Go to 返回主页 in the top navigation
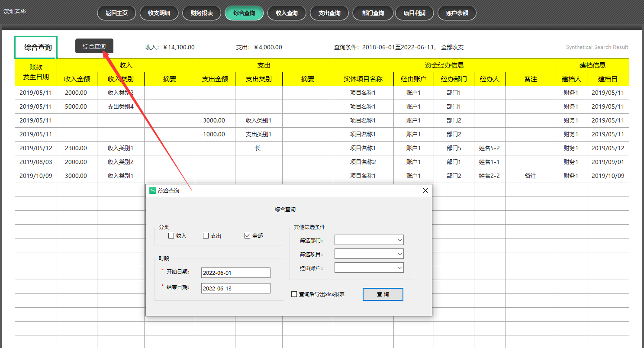The height and width of the screenshot is (348, 644). [x=116, y=13]
